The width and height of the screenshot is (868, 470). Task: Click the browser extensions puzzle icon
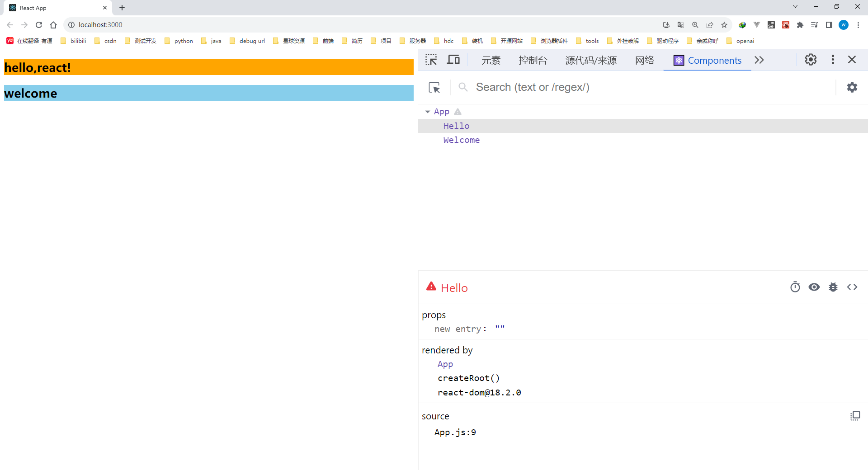pyautogui.click(x=800, y=25)
